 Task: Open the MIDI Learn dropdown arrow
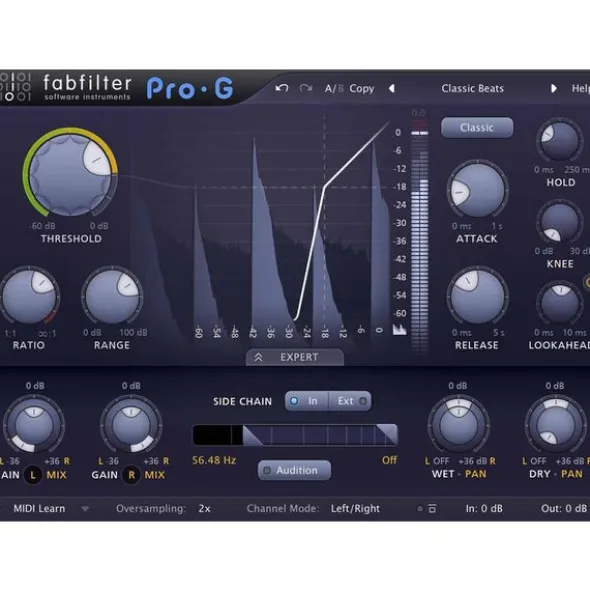coord(85,509)
